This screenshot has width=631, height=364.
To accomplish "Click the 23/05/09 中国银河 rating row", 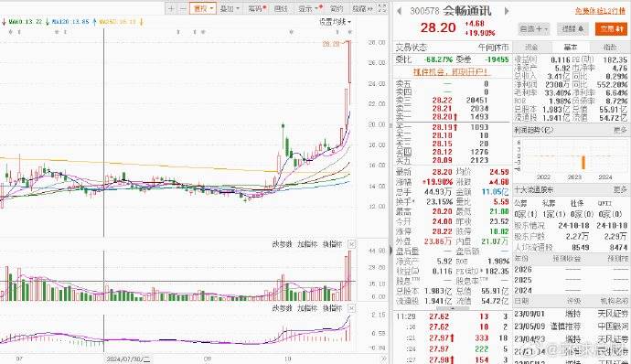I will pyautogui.click(x=571, y=327).
